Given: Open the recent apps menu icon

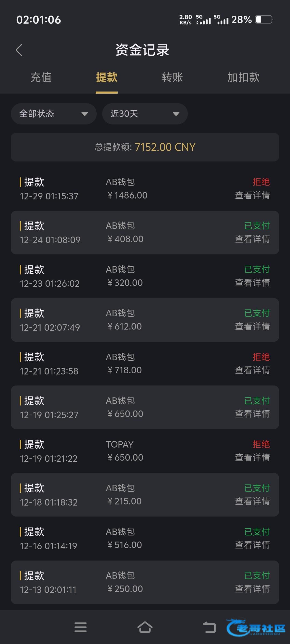Looking at the screenshot, I should click(x=81, y=627).
